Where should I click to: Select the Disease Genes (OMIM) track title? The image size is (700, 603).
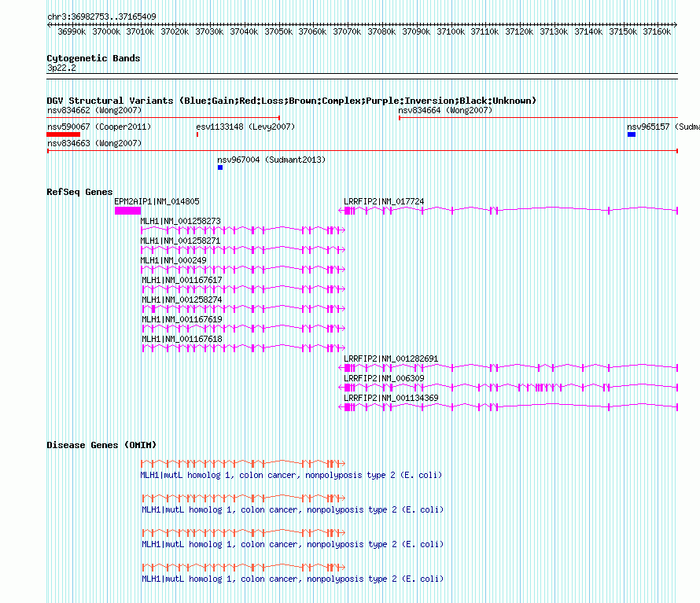[101, 446]
